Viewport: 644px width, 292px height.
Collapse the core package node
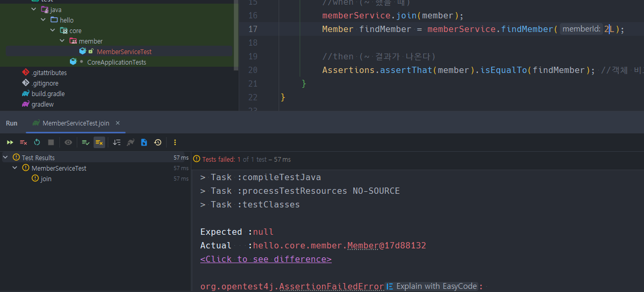53,30
